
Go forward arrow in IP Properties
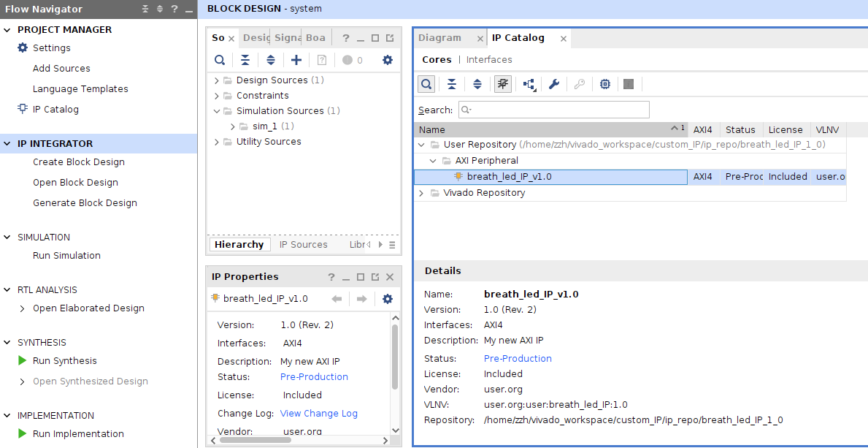coord(362,299)
